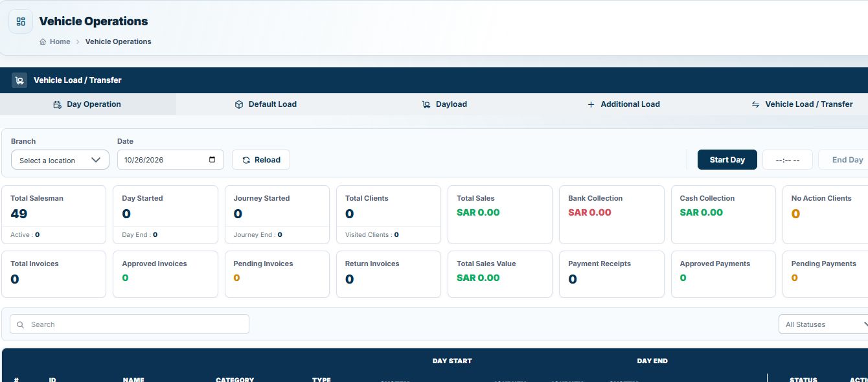Click the Dayload cart icon
This screenshot has width=868, height=382.
click(426, 104)
